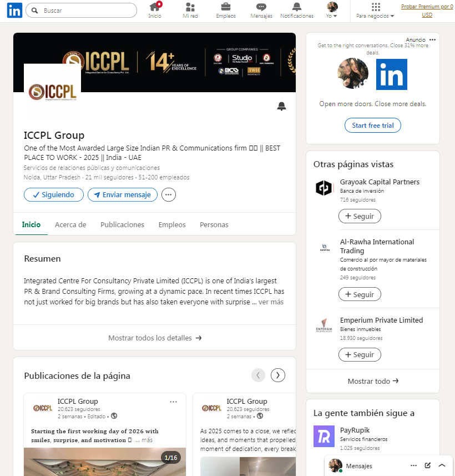Open ad options three-dot menu
Screen dimensions: 455x476
(x=433, y=40)
